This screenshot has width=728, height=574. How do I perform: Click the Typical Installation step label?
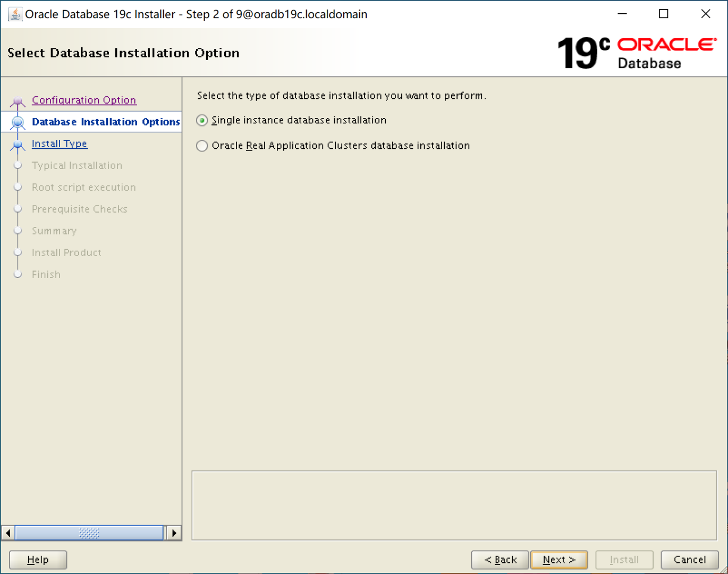77,165
